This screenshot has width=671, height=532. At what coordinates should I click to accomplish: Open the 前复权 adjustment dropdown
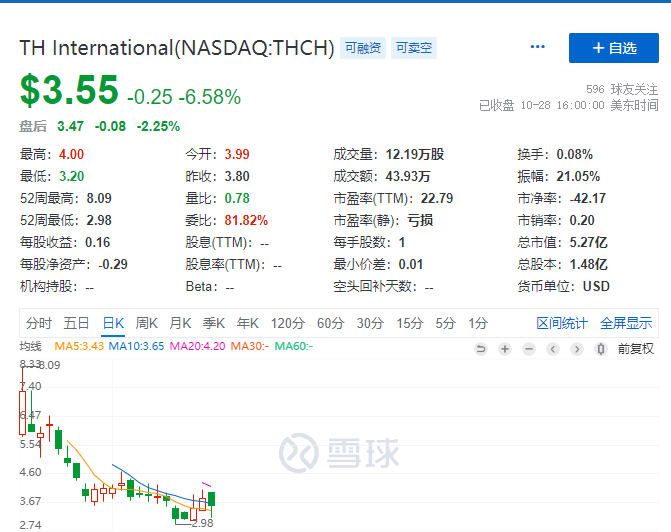click(x=635, y=348)
